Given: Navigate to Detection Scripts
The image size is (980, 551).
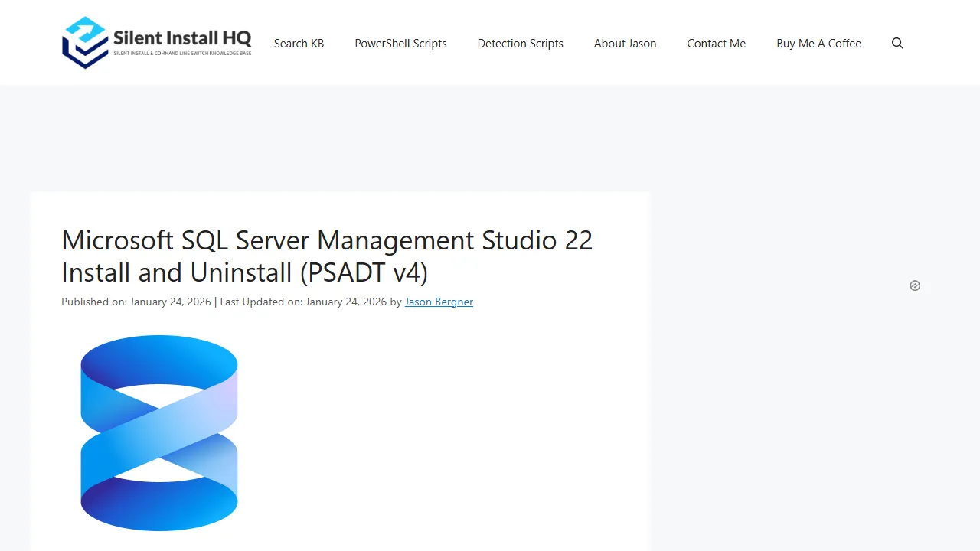Looking at the screenshot, I should (520, 44).
